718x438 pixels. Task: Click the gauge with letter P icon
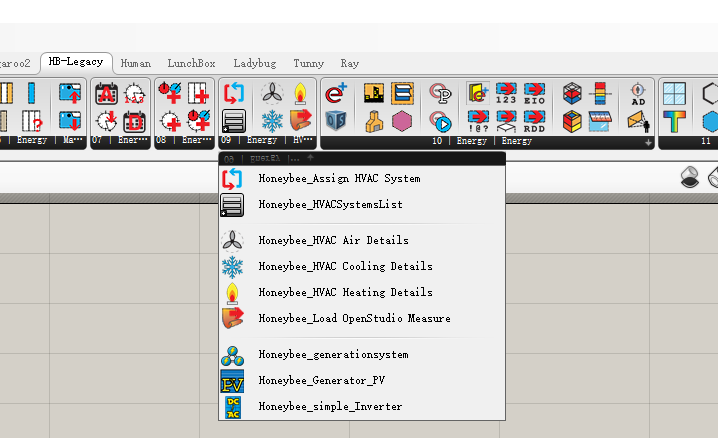[x=441, y=94]
